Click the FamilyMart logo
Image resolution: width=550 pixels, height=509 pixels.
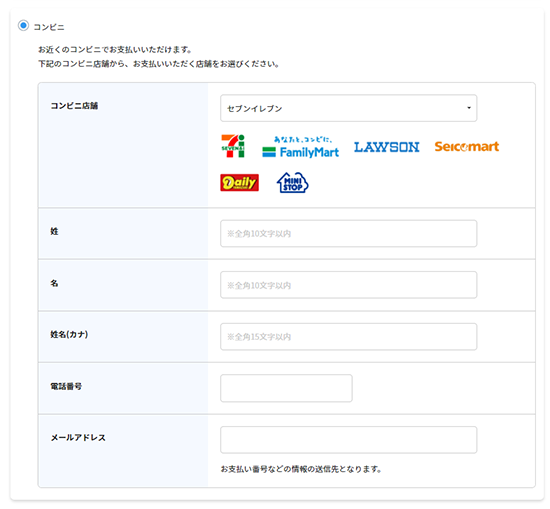[x=301, y=147]
